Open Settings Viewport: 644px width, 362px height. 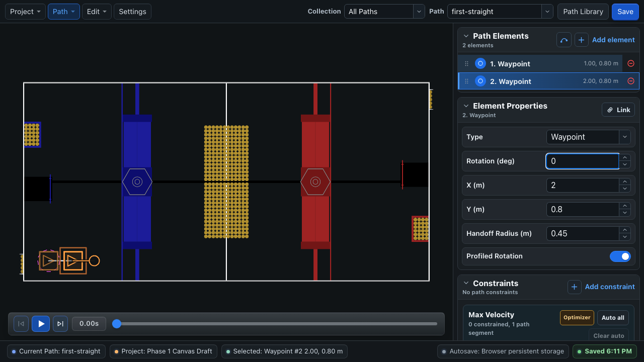pyautogui.click(x=132, y=12)
